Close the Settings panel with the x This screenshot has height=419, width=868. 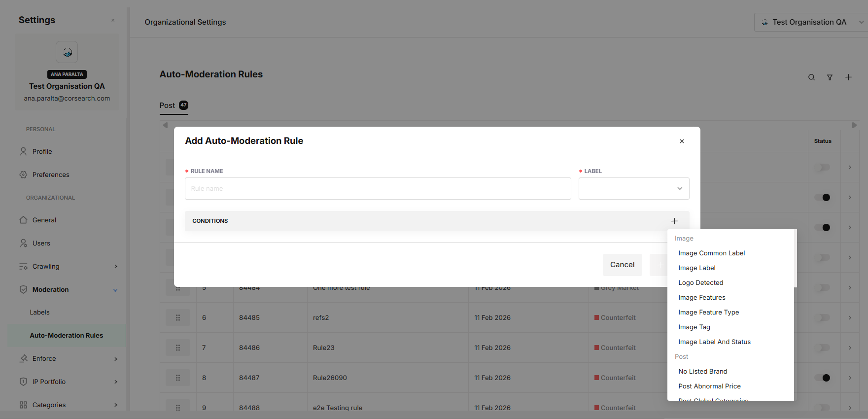click(113, 21)
